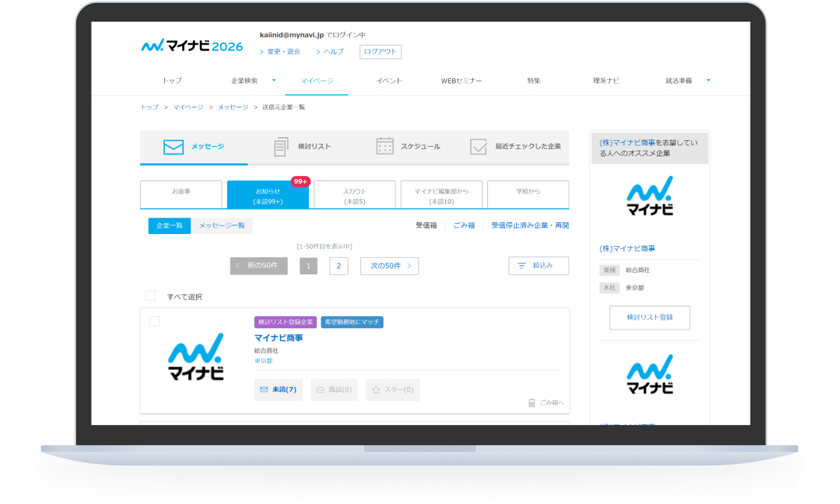Viewport: 840px width, 504px height.
Task: Click the sidebar (株)マイナビ商事 company link
Action: [x=627, y=248]
